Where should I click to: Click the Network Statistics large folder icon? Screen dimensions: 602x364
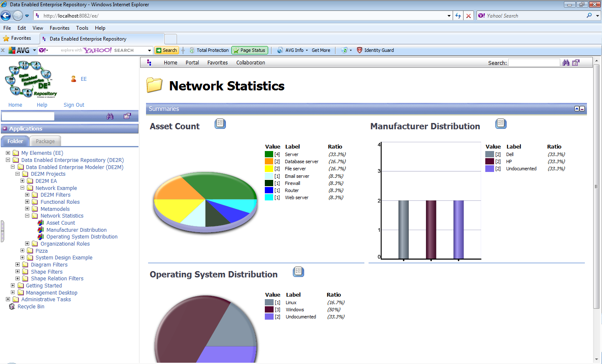pyautogui.click(x=154, y=85)
